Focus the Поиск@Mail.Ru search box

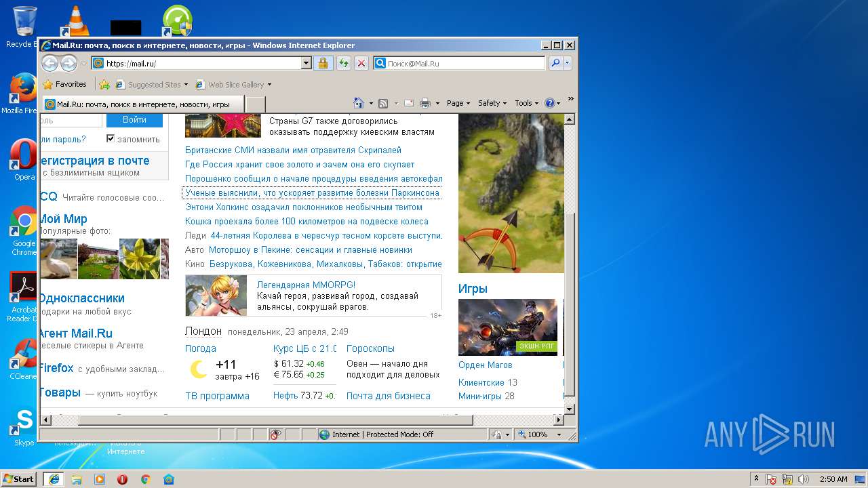(465, 63)
